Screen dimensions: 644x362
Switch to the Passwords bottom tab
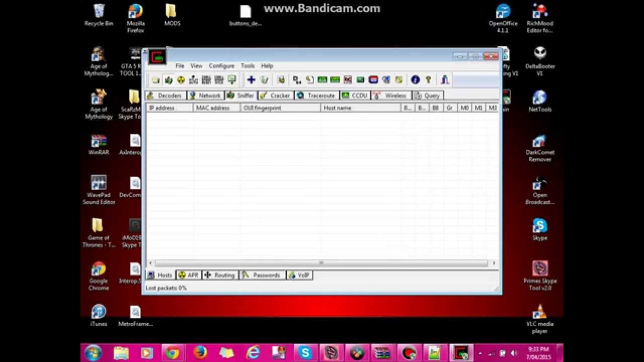[x=262, y=275]
